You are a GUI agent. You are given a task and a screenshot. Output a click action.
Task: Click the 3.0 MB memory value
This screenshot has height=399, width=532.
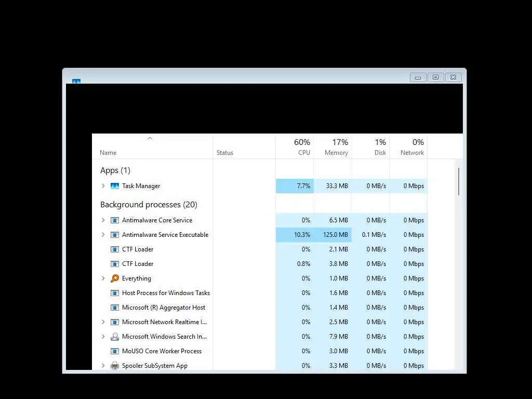339,351
